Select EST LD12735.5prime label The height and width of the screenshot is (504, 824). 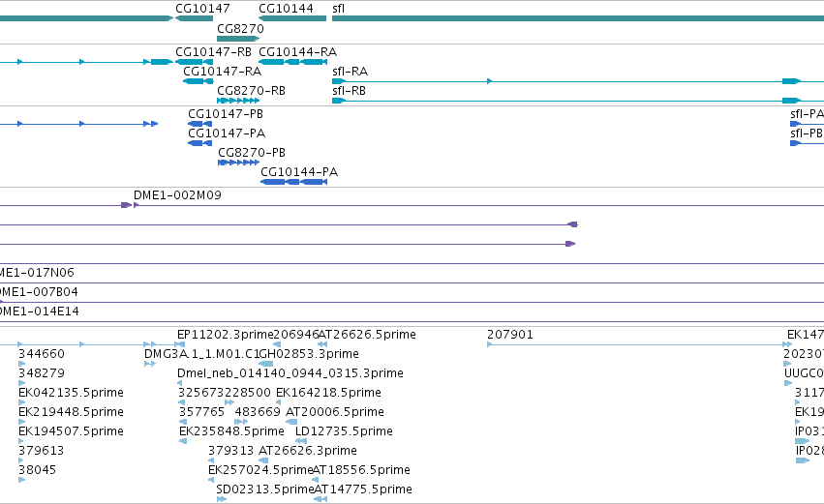(344, 431)
